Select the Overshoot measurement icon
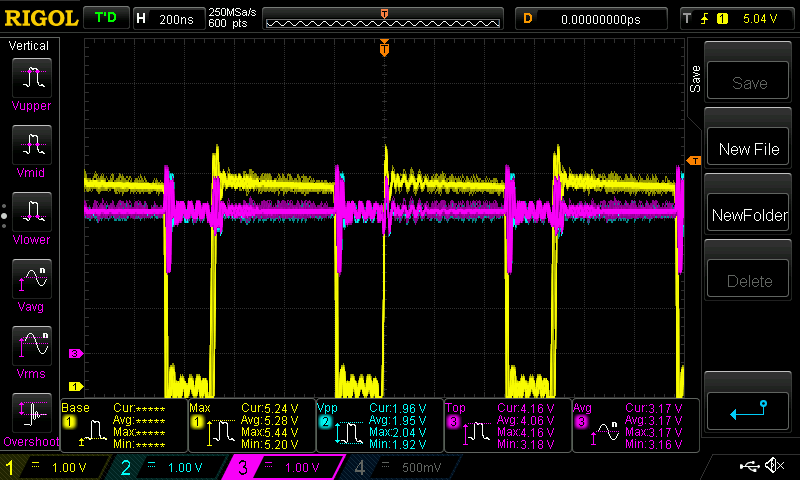This screenshot has height=480, width=800. click(32, 413)
